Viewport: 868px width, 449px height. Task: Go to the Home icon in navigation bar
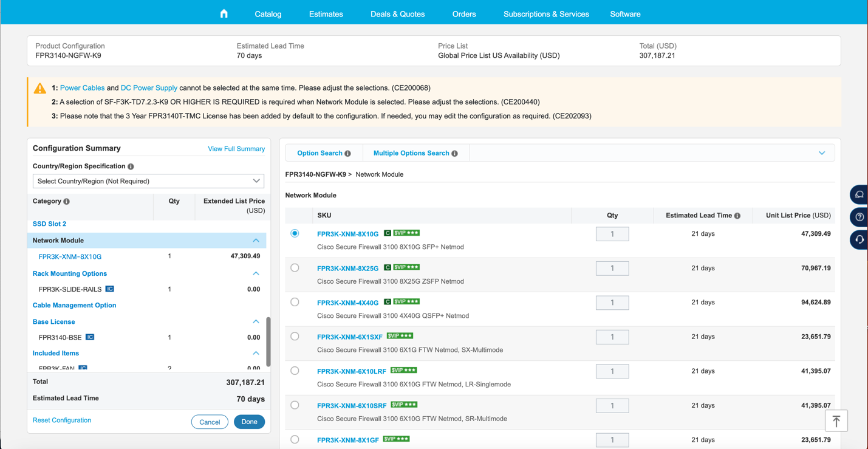224,13
